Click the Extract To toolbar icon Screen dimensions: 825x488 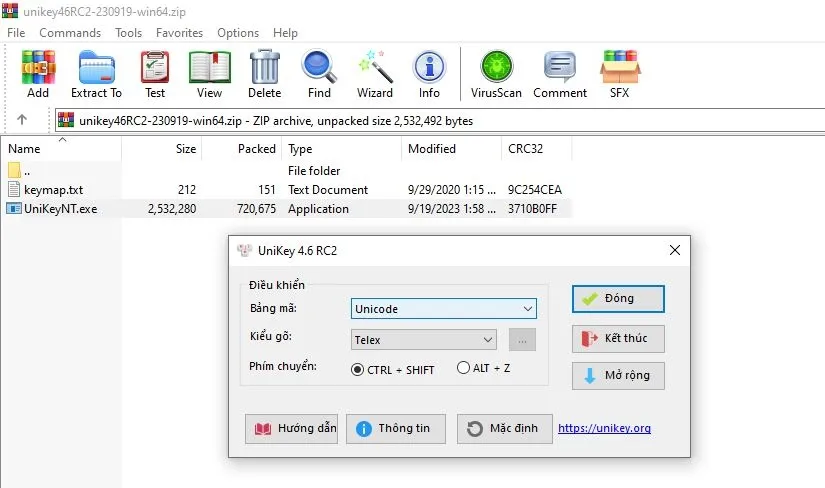click(96, 75)
